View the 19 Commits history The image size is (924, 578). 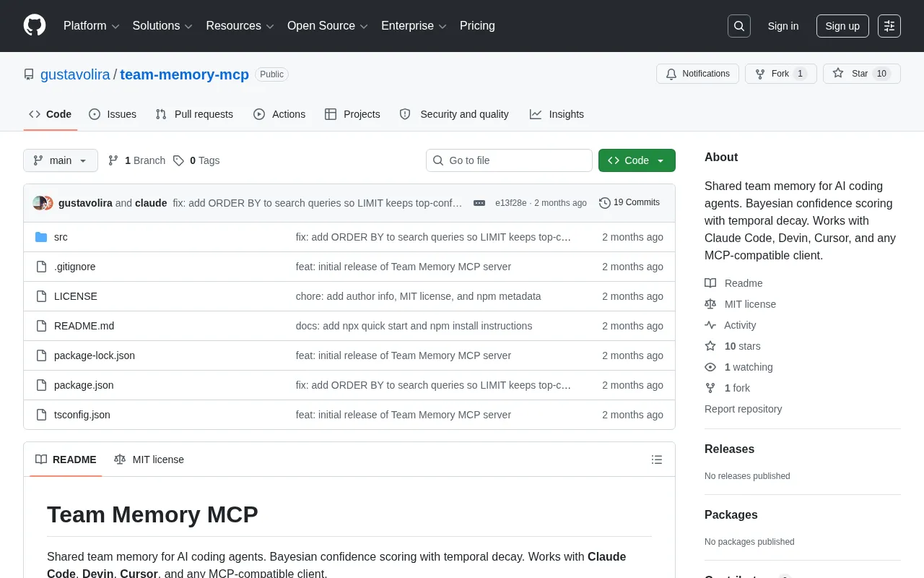pyautogui.click(x=629, y=203)
